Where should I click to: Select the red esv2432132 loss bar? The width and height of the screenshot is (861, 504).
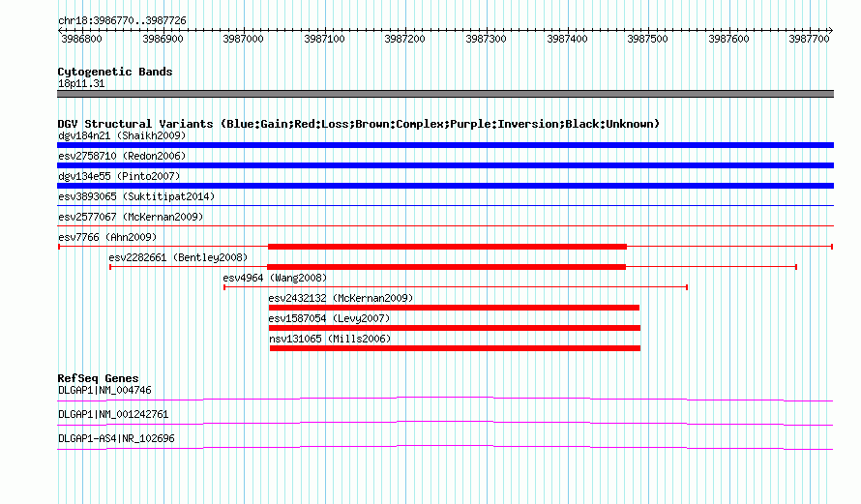tap(454, 308)
